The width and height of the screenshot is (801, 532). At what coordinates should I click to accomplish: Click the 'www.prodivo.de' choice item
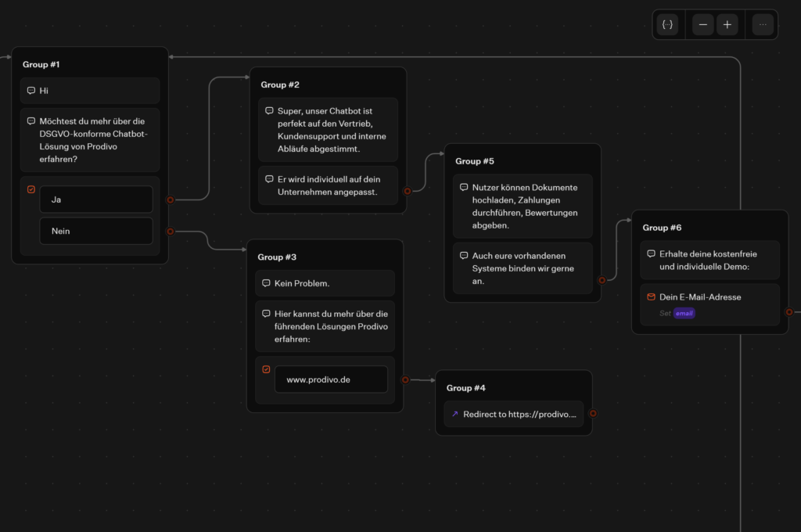click(x=331, y=379)
